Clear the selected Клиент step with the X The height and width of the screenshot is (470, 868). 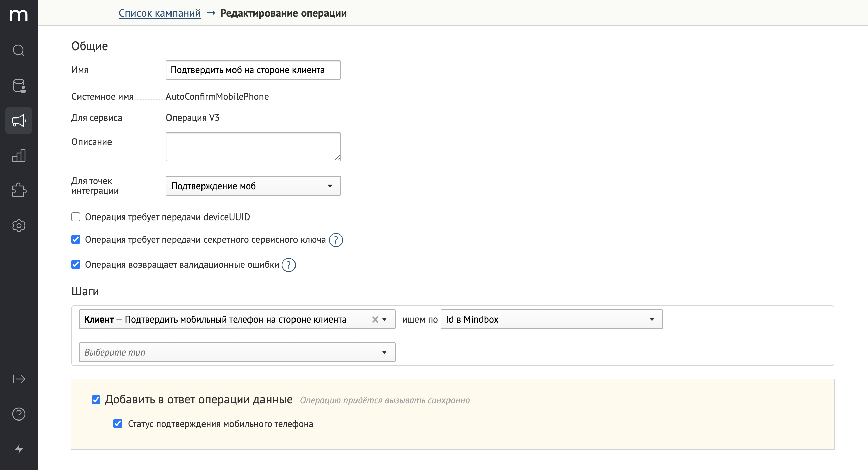(375, 320)
